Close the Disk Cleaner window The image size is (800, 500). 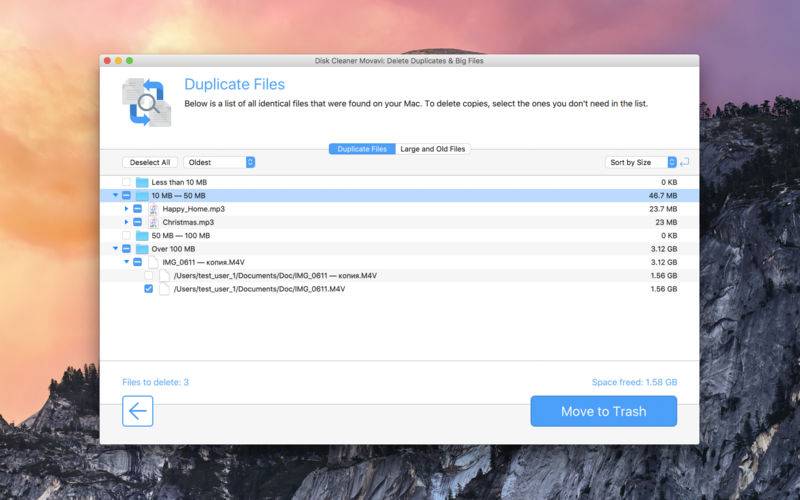coord(107,61)
